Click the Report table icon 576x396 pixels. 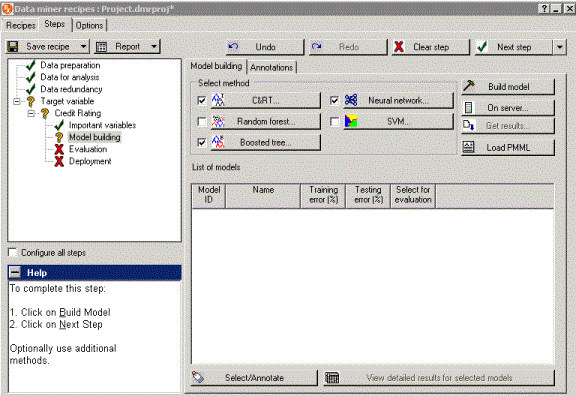point(101,47)
